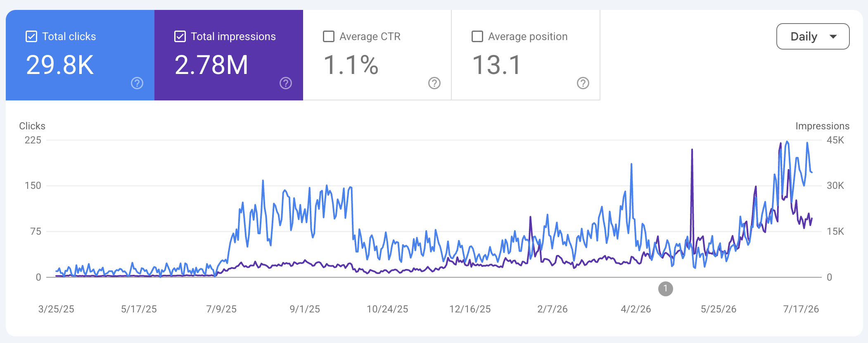Click the 5/25/26 date label
This screenshot has height=343, width=868.
(x=719, y=309)
